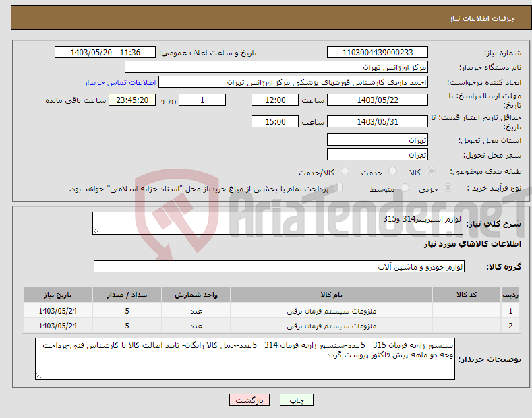532x418 pixels.
Task: Click the buyer name field مرکز اورژانس تهران
Action: click(x=276, y=67)
